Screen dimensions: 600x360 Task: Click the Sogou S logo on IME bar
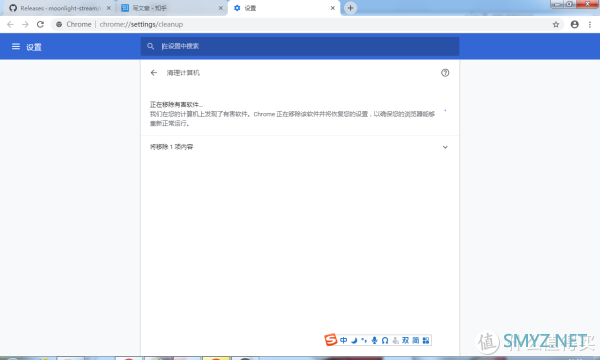pyautogui.click(x=331, y=340)
